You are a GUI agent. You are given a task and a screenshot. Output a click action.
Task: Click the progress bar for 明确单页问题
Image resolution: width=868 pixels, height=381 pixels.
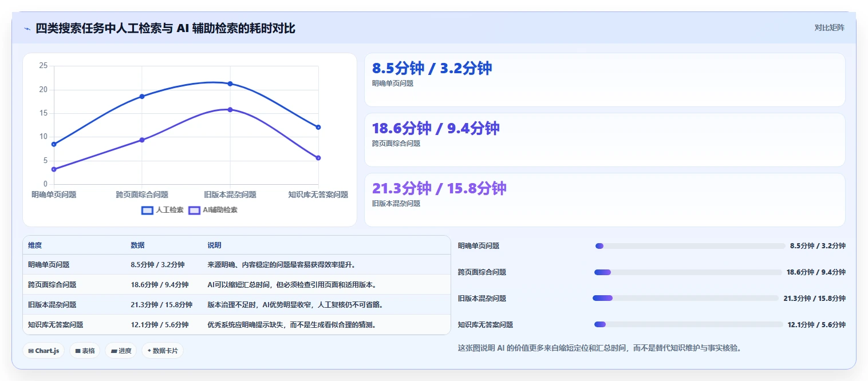691,246
